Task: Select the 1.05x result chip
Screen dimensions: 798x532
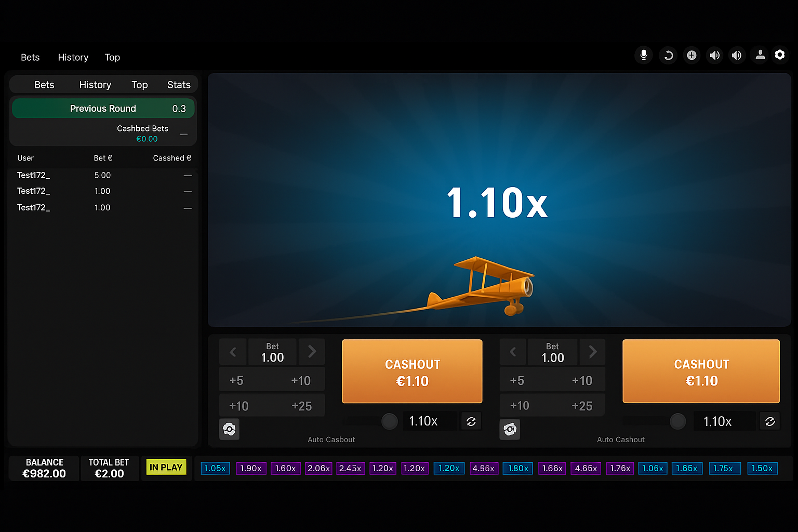Action: [215, 468]
